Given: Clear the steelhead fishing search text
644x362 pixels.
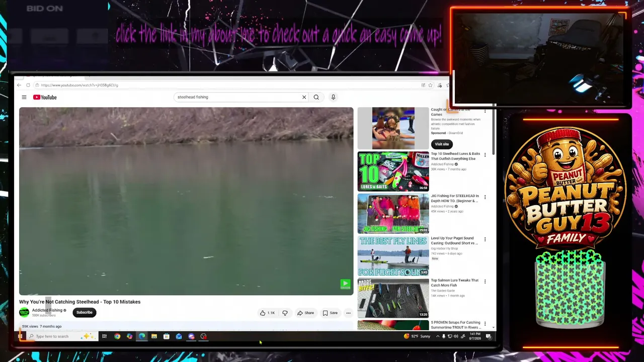Looking at the screenshot, I should 304,97.
